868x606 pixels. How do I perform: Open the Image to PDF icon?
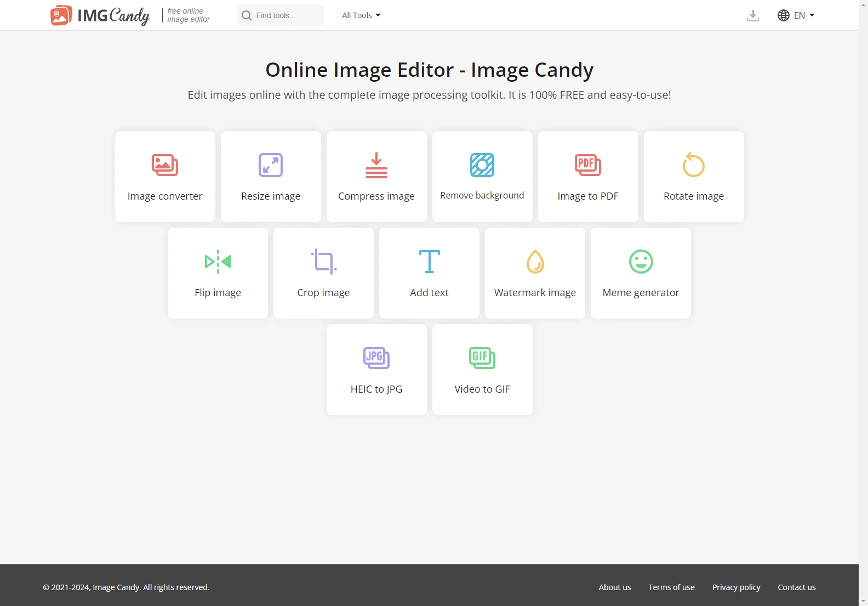point(588,165)
